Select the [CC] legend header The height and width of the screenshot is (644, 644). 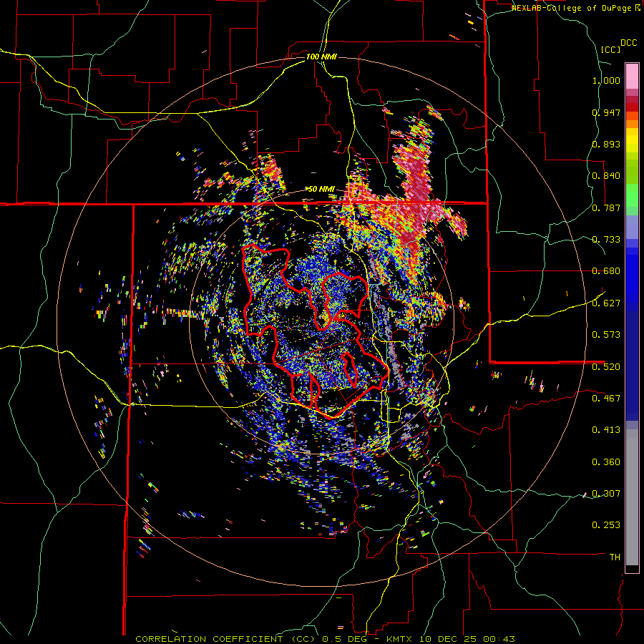610,49
